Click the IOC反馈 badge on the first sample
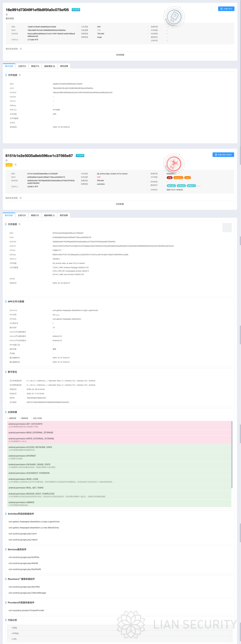This screenshot has width=241, height=644. 76,10
